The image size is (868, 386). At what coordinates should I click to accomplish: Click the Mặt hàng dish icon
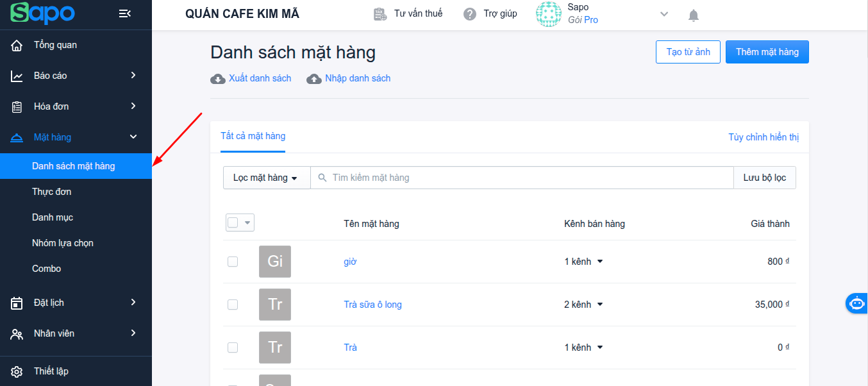coord(17,137)
